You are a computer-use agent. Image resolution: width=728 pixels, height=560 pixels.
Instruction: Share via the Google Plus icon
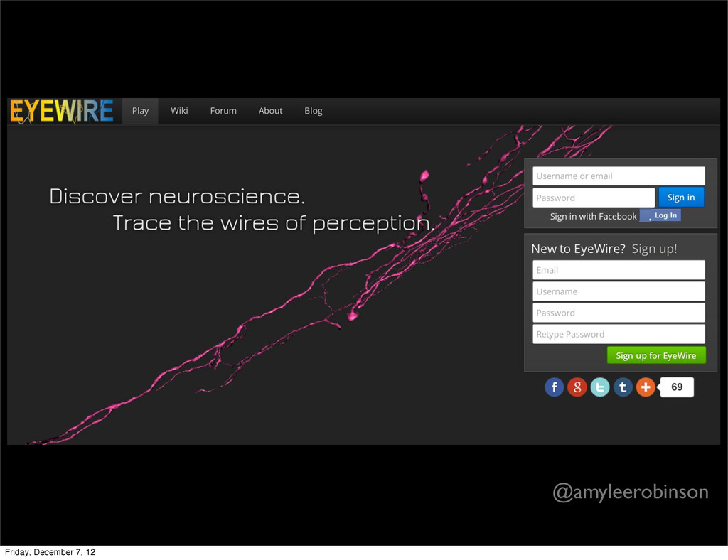tap(577, 387)
